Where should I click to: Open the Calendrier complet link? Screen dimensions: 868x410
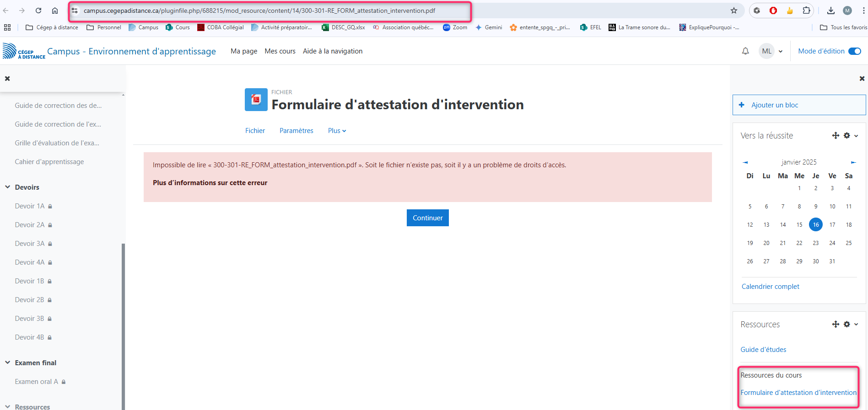coord(770,287)
